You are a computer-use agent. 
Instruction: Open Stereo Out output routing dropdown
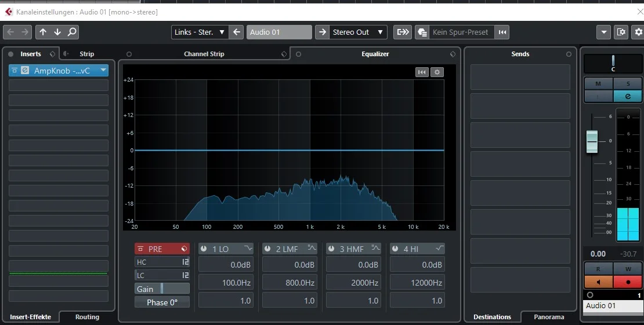[358, 32]
